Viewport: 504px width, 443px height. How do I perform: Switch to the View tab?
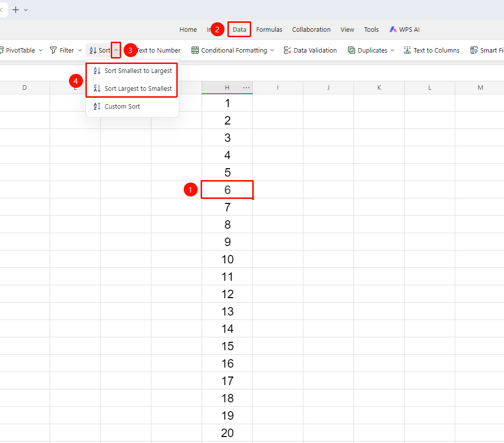(x=347, y=30)
